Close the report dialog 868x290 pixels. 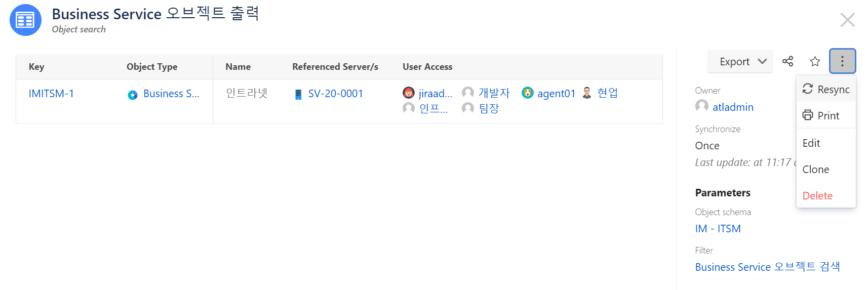click(847, 20)
